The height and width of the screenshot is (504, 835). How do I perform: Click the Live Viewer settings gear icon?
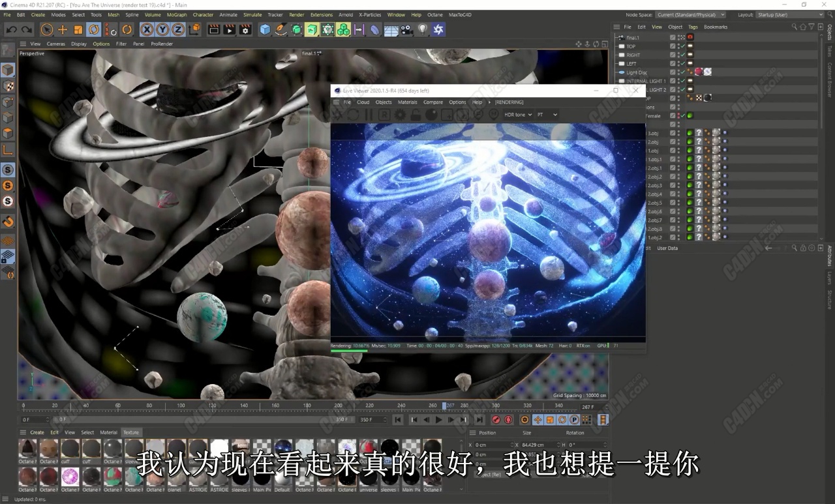400,115
